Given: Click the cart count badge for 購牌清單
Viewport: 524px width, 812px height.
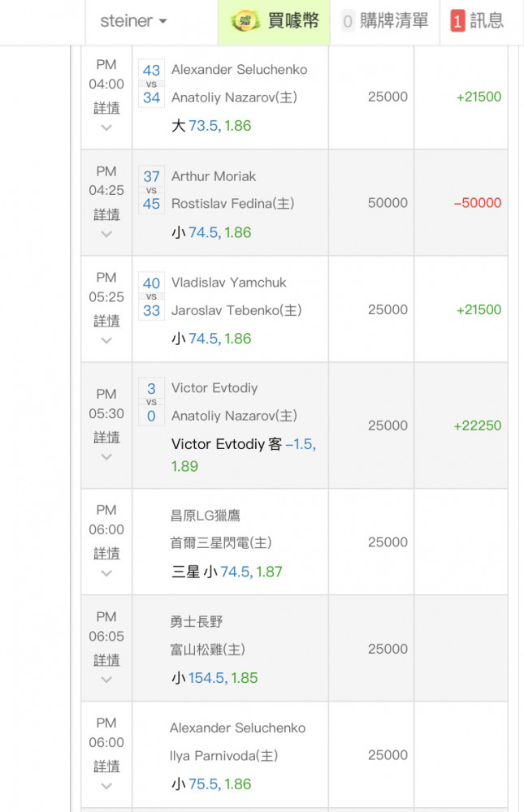Looking at the screenshot, I should (x=348, y=21).
